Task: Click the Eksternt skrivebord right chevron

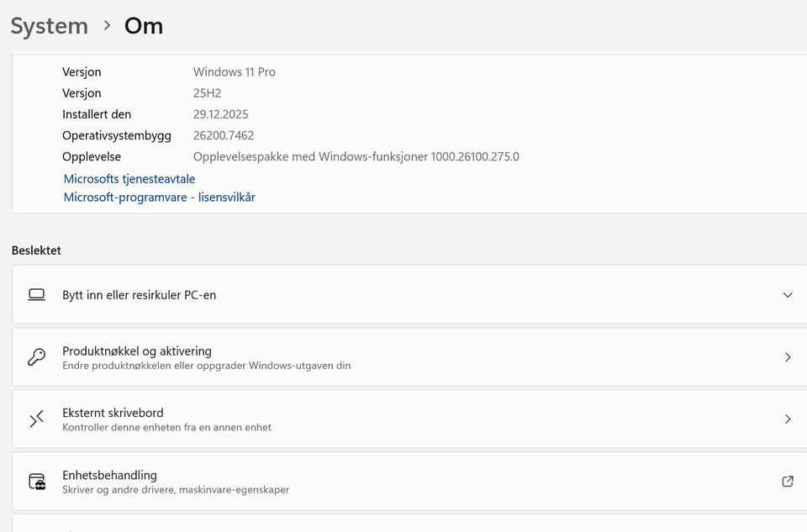Action: pos(788,419)
